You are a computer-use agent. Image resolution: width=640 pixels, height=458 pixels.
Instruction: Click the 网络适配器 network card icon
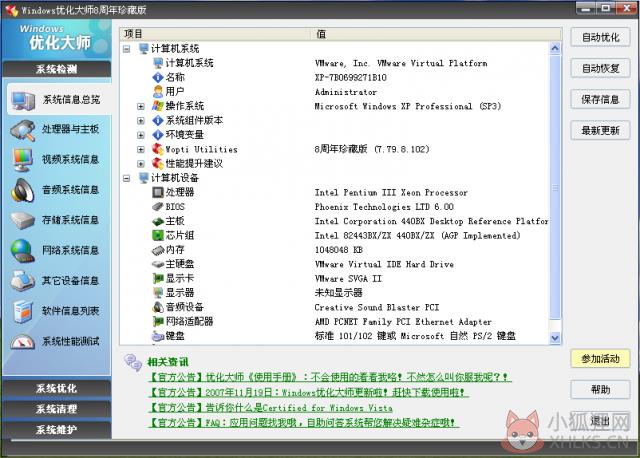point(158,322)
